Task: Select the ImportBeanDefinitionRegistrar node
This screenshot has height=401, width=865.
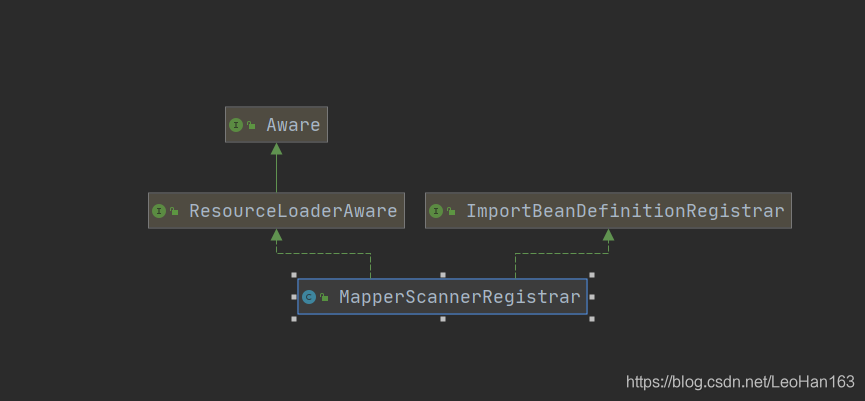Action: (608, 211)
